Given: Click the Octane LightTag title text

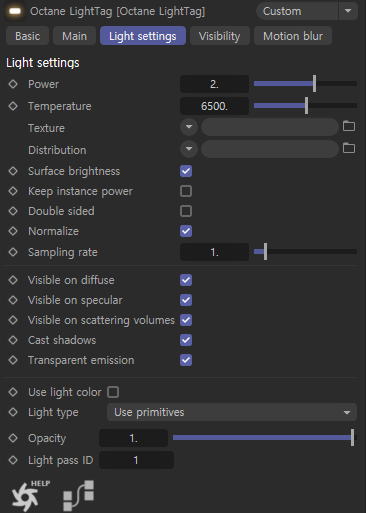Looking at the screenshot, I should pyautogui.click(x=117, y=11).
